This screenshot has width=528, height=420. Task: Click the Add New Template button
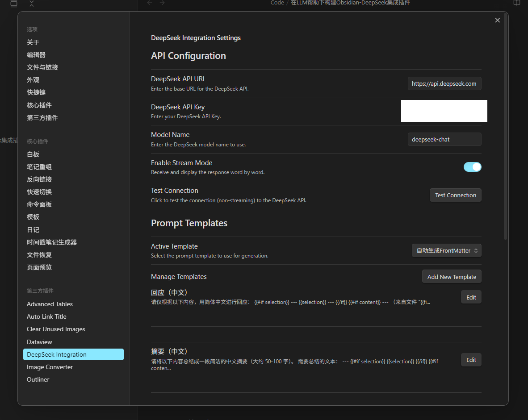tap(451, 277)
